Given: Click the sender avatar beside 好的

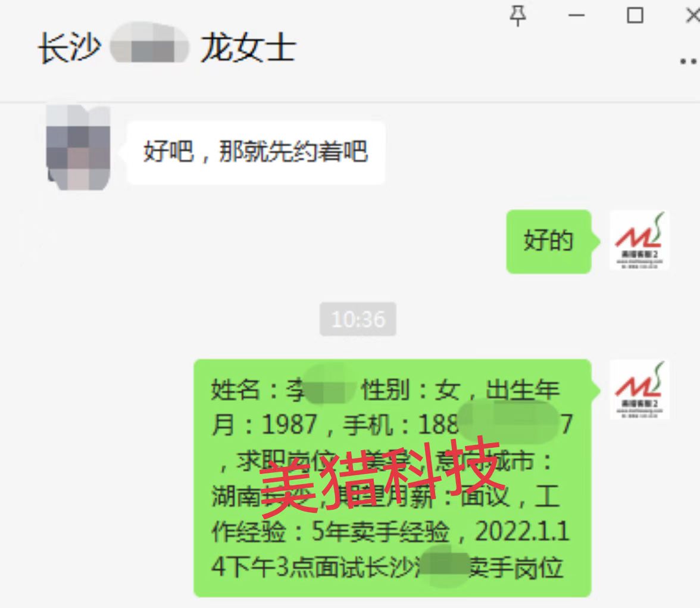Looking at the screenshot, I should [639, 241].
